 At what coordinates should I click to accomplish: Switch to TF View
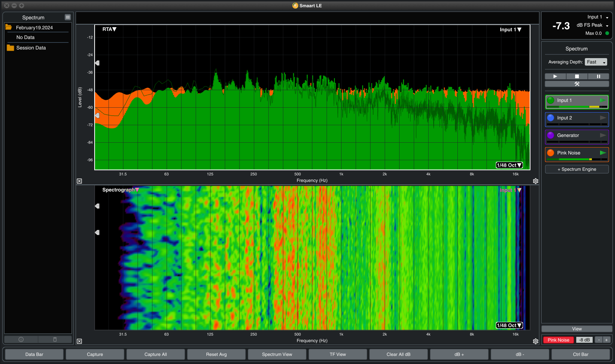tap(338, 354)
